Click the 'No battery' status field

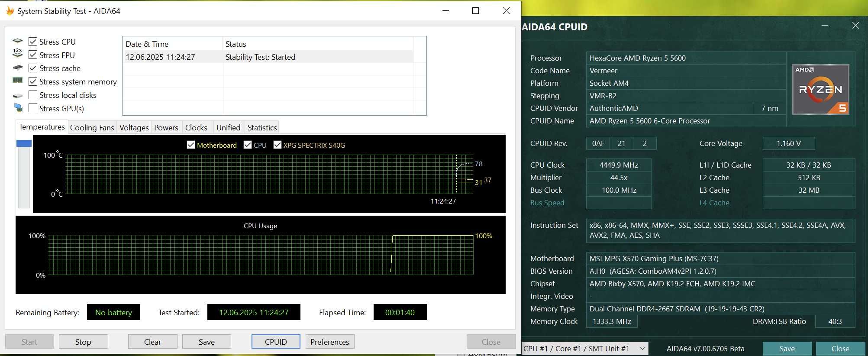point(113,312)
